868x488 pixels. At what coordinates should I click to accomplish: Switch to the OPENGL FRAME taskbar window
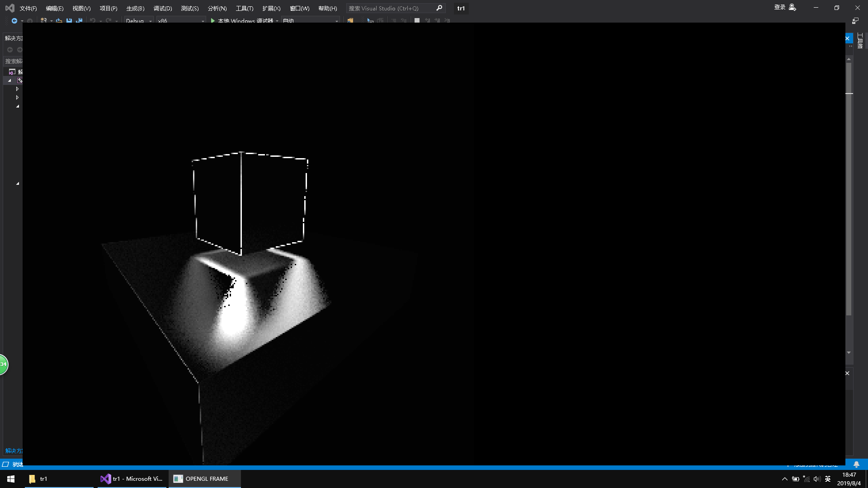[204, 479]
